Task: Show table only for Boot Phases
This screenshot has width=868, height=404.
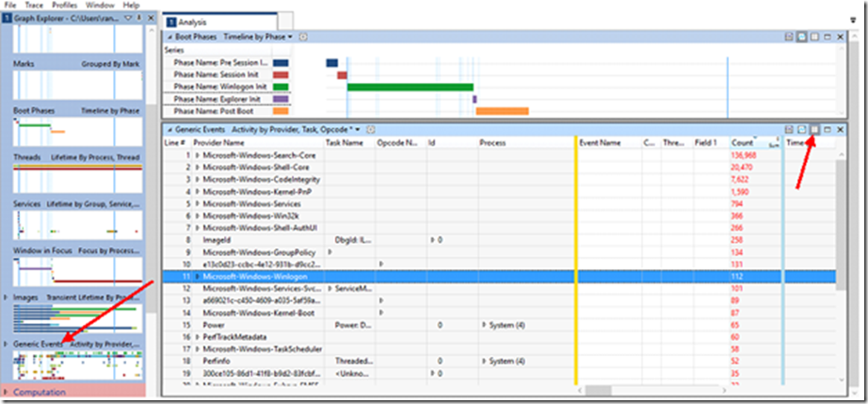Action: (814, 37)
